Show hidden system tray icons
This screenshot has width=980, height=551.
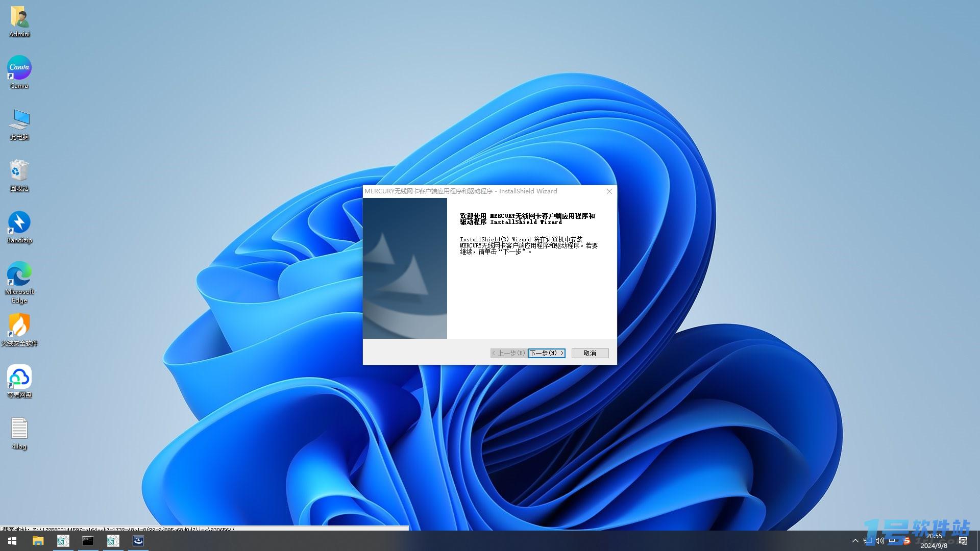click(x=855, y=541)
